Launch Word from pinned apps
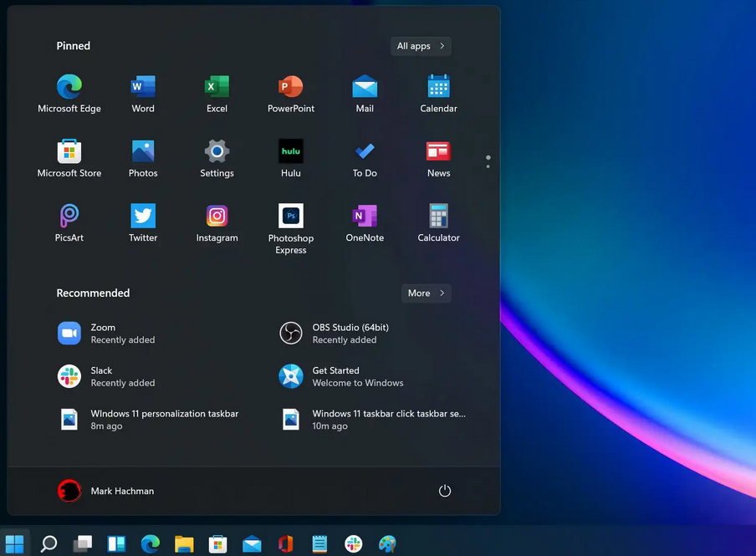 pyautogui.click(x=143, y=94)
